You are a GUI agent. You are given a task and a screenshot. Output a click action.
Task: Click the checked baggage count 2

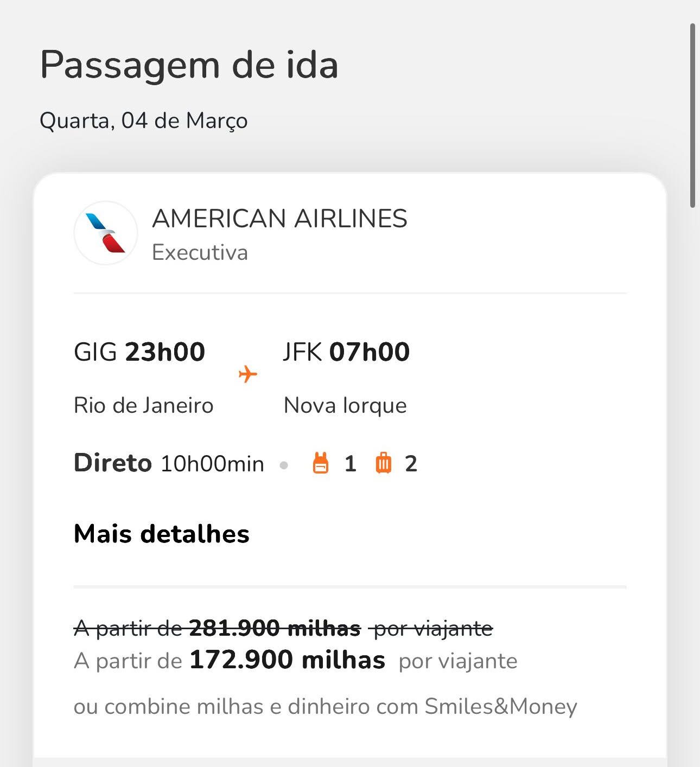[411, 464]
